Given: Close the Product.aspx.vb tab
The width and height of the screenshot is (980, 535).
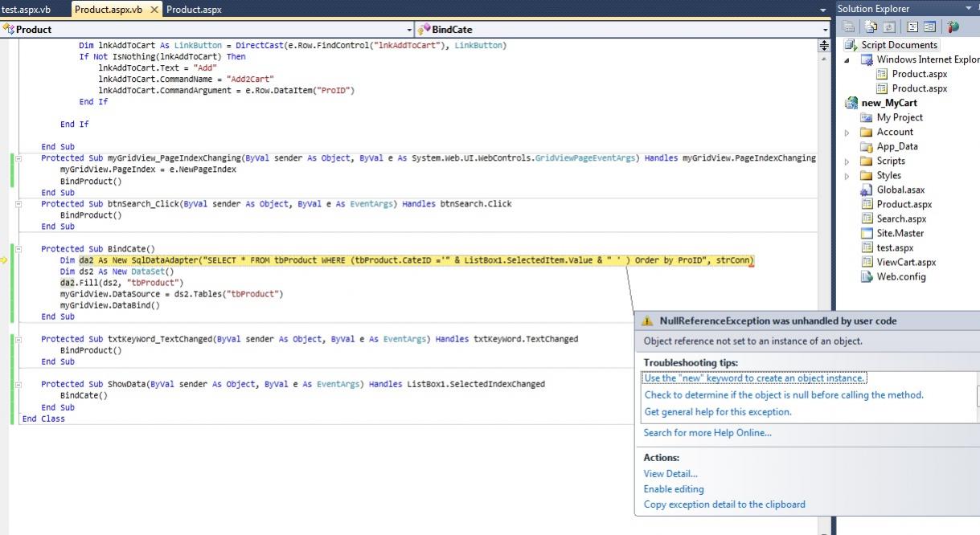Looking at the screenshot, I should [154, 10].
